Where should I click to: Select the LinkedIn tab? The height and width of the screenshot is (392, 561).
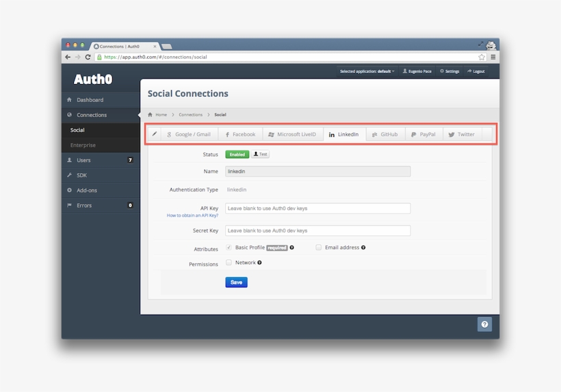[x=344, y=135]
